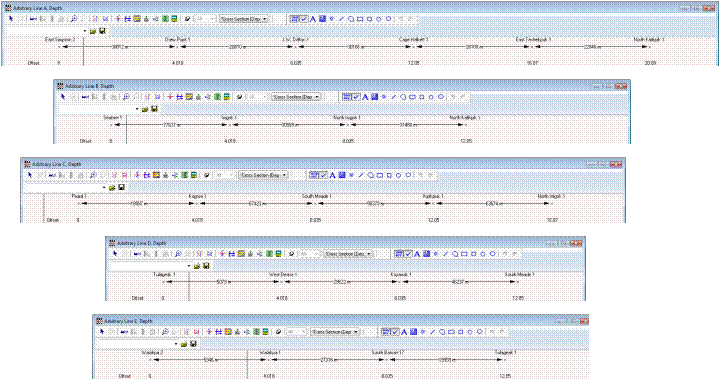Screen dimensions: 719x379
Task: Select the Arbitrary Line B, Depth title bar
Action: click(x=342, y=86)
